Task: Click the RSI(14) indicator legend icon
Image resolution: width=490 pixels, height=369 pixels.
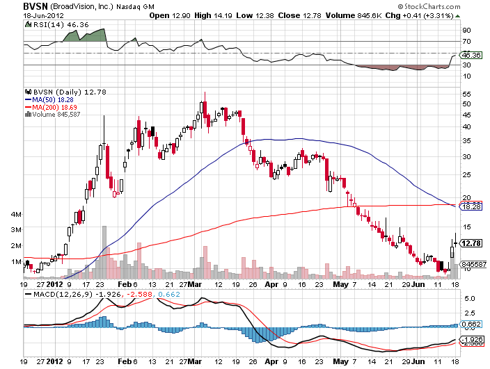Action: [x=28, y=25]
